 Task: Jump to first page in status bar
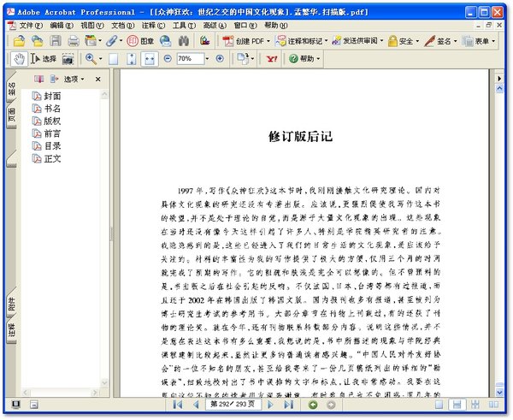pyautogui.click(x=178, y=404)
